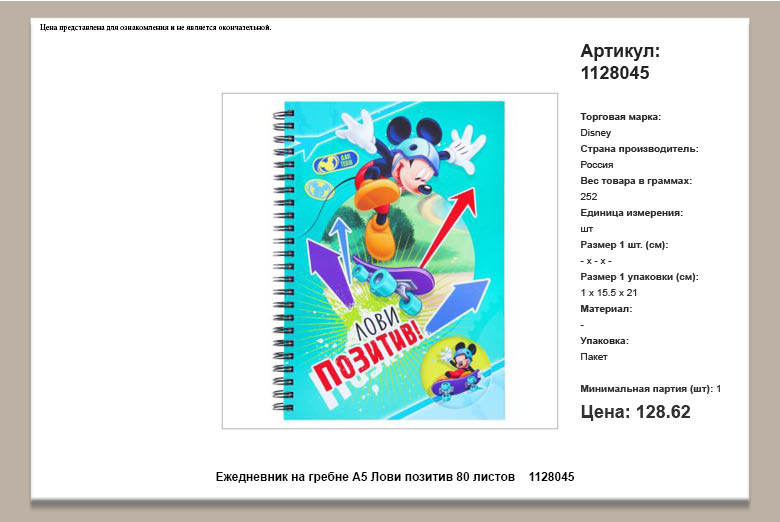Select the country value 'Россия'
The image size is (780, 522).
click(x=596, y=165)
